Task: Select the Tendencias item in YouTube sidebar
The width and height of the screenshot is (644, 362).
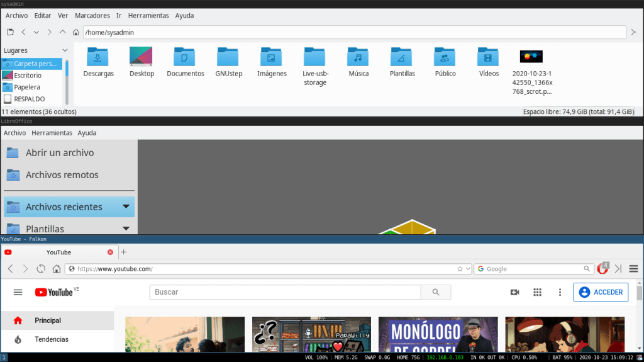Action: (x=52, y=339)
